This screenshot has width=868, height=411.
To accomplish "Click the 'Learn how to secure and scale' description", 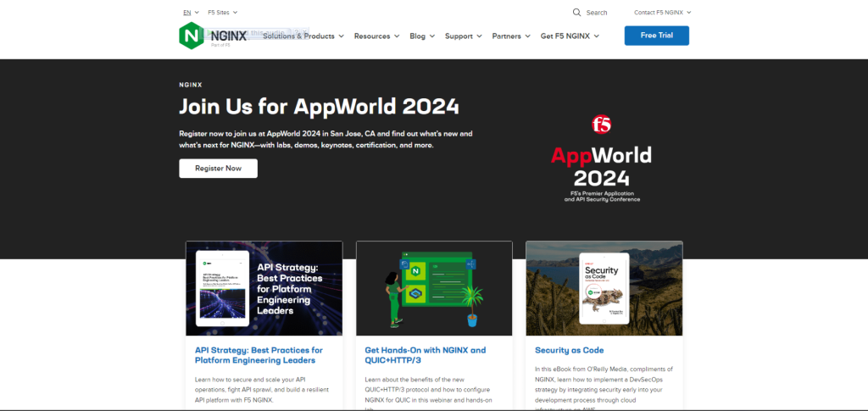I will 262,390.
